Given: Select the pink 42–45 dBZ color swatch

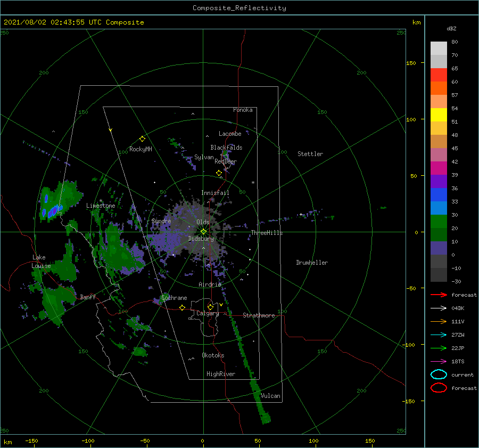Looking at the screenshot, I should (x=439, y=154).
